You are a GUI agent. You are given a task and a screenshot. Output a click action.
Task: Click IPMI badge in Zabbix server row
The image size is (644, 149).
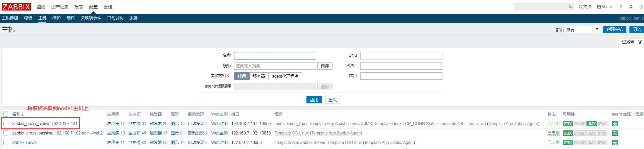click(602, 143)
